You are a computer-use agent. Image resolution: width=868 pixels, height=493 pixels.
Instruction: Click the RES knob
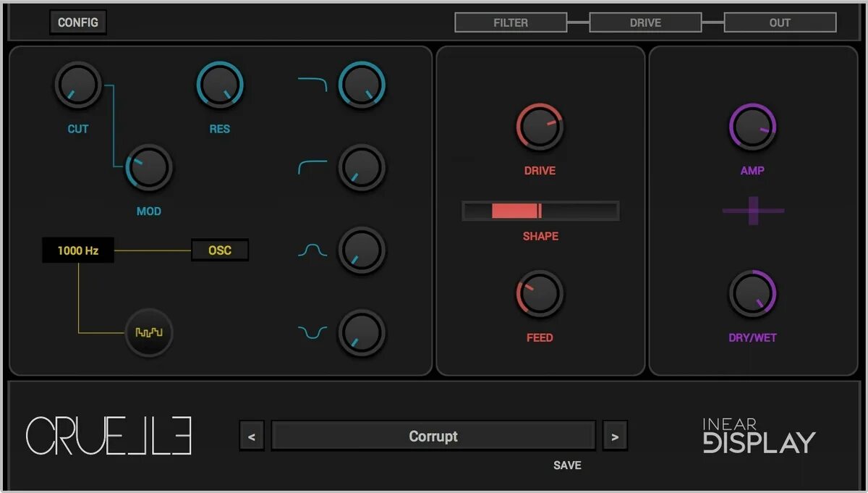220,85
